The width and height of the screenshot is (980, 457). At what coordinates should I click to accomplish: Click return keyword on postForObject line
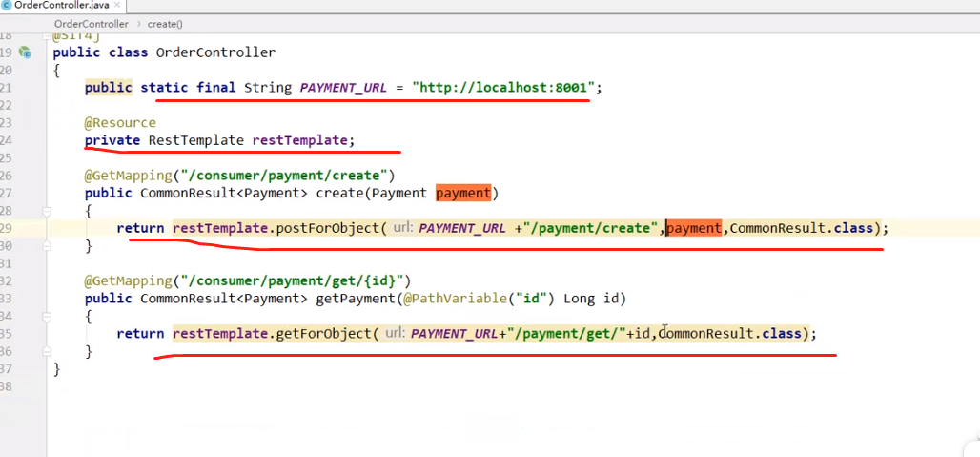141,228
